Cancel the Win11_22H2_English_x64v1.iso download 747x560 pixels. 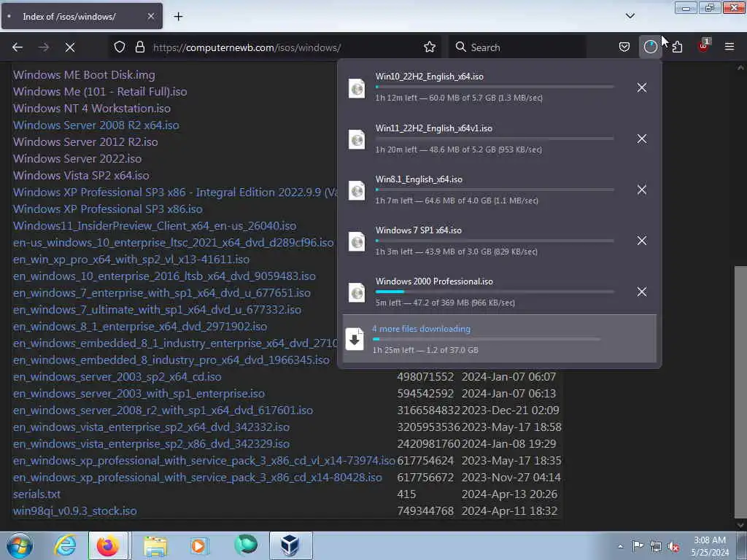coord(642,139)
